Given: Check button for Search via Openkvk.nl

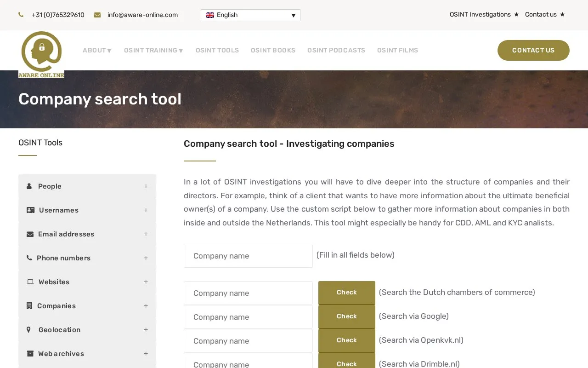Looking at the screenshot, I should (x=347, y=340).
